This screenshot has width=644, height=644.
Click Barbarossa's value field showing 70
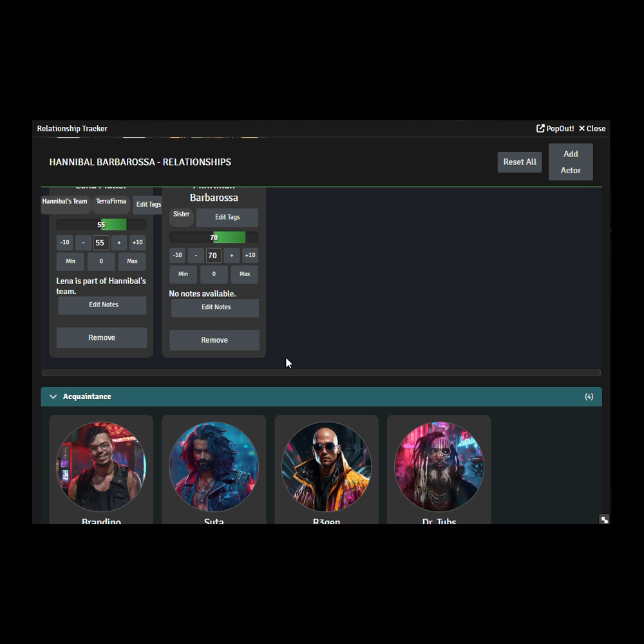[214, 256]
